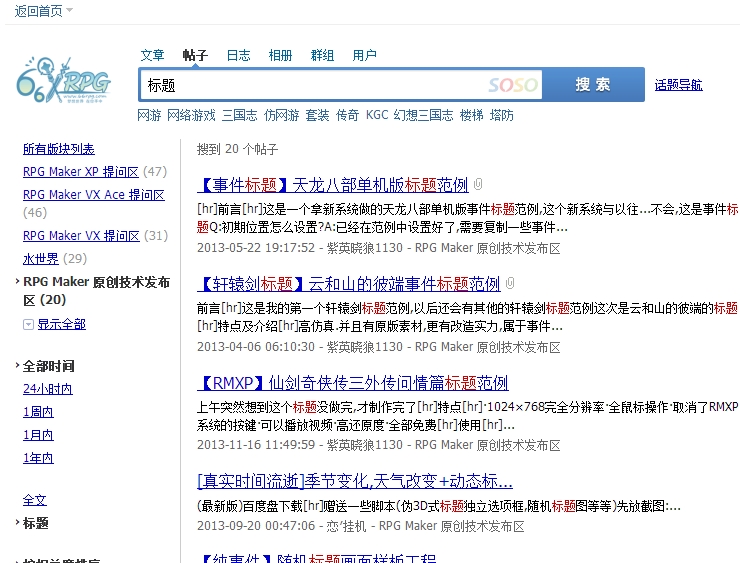This screenshot has width=740, height=563.
Task: Open 所有版块列表 link
Action: (x=59, y=149)
